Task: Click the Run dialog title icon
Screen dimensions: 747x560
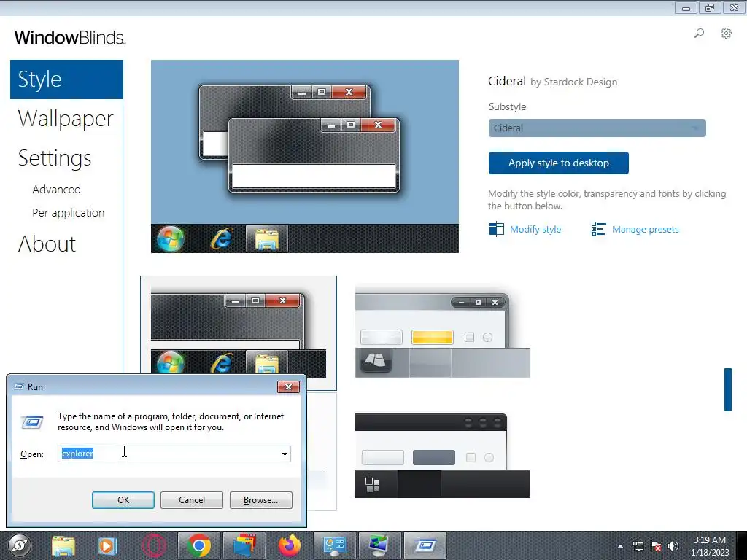Action: pyautogui.click(x=19, y=386)
